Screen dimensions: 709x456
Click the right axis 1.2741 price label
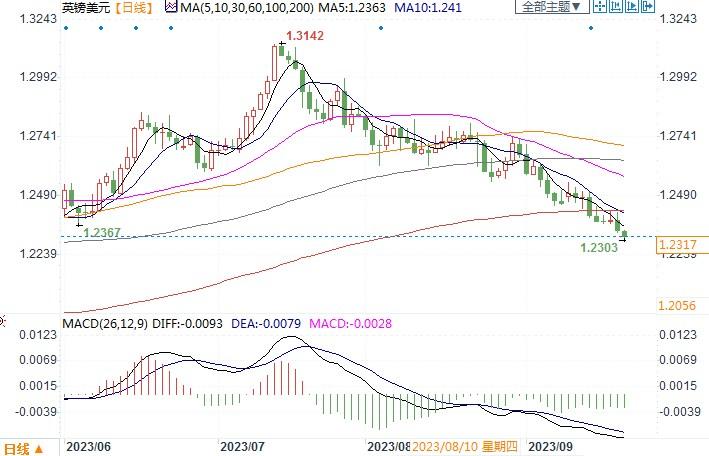pos(678,136)
